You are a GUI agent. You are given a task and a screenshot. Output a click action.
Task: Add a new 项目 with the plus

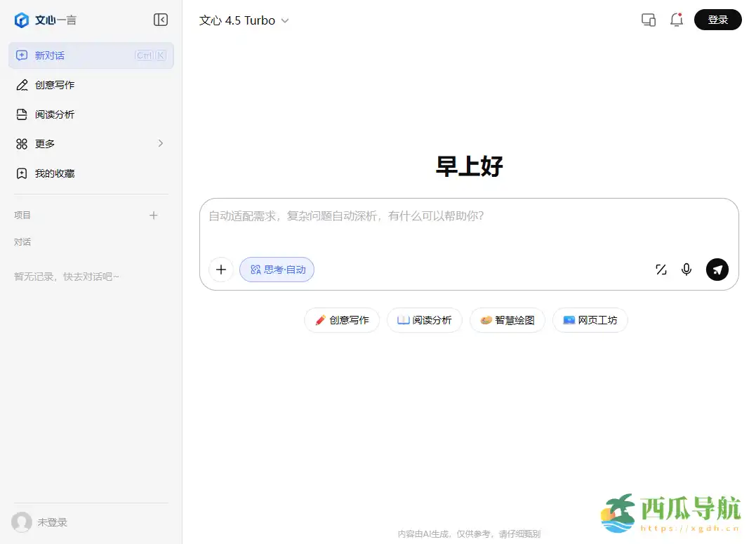point(153,215)
